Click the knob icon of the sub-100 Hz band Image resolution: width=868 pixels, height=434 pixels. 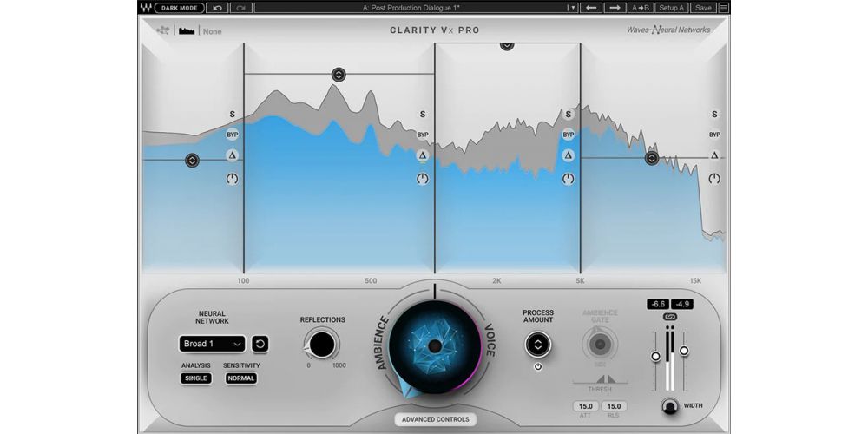tap(232, 179)
